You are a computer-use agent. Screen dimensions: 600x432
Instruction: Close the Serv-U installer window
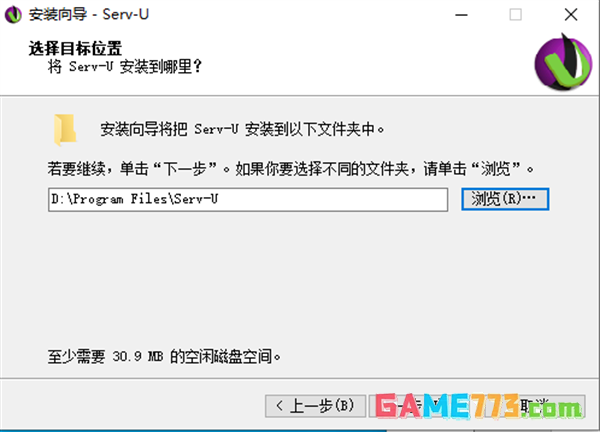point(571,15)
